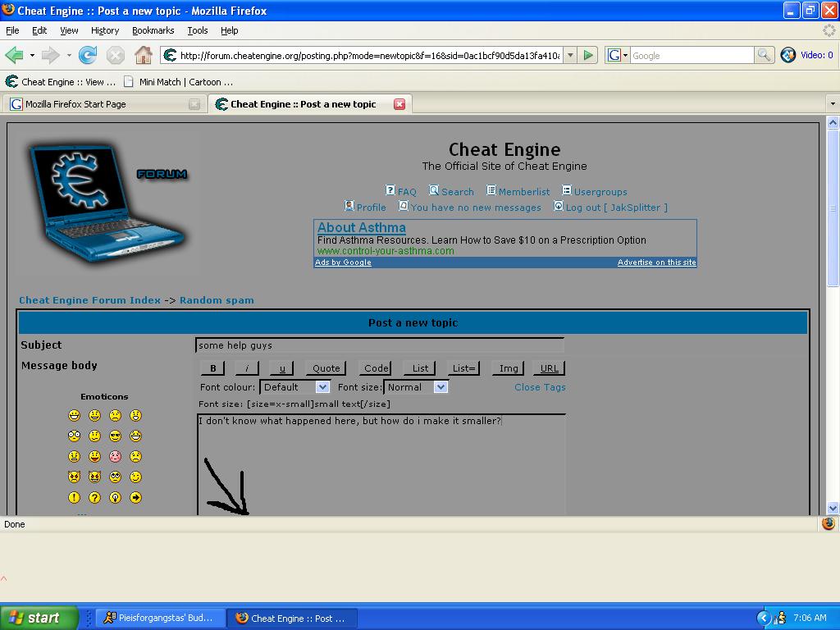Screen dimensions: 840x630
Task: Click the Stop loading button
Action: [x=115, y=55]
